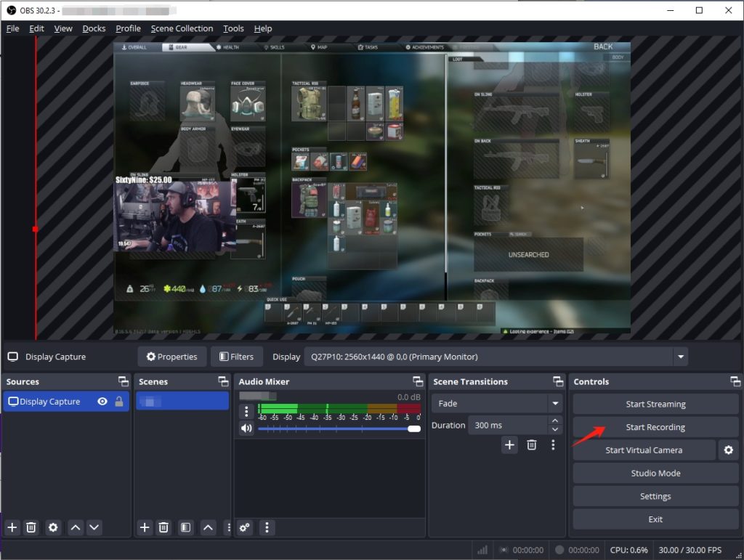Open the Profile menu
This screenshot has width=744, height=560.
128,28
